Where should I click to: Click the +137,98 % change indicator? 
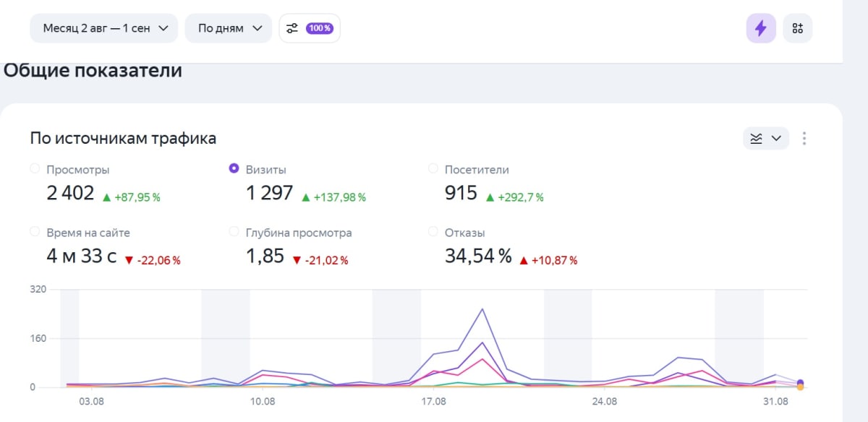[x=333, y=197]
